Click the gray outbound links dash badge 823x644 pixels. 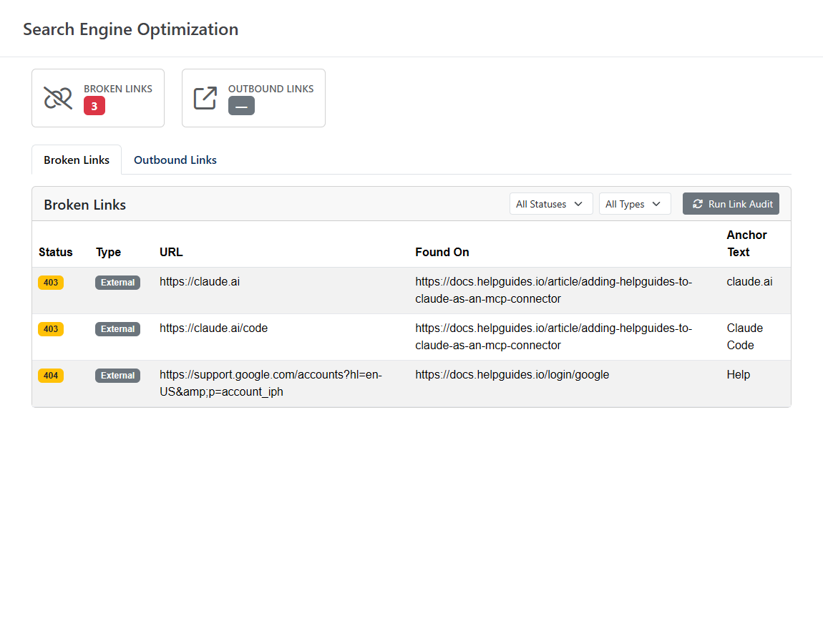point(241,106)
